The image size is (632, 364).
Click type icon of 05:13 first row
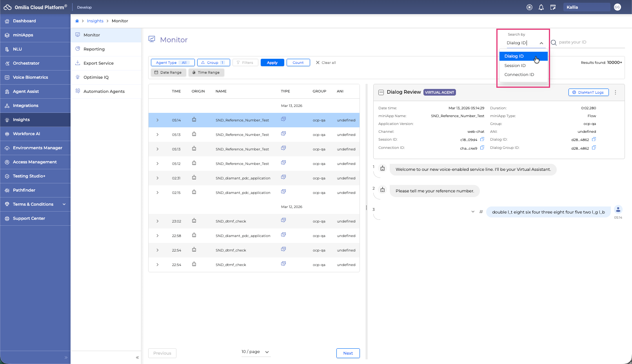coord(283,134)
